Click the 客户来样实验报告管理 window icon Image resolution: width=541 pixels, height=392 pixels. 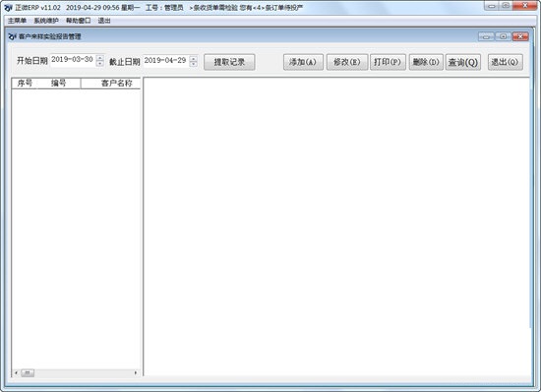pos(13,36)
